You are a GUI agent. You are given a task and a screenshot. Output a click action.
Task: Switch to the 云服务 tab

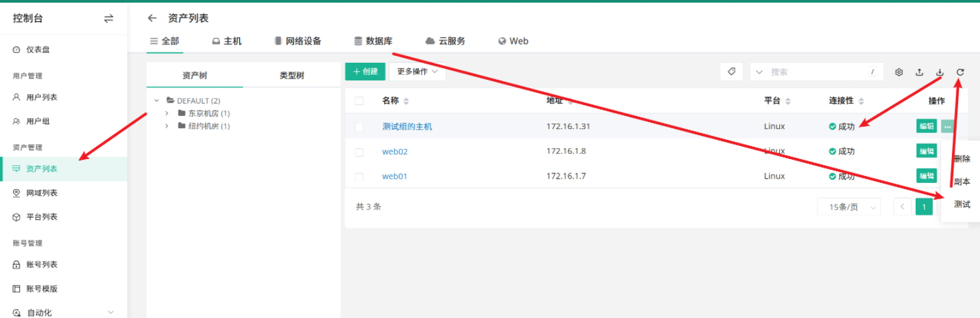click(446, 41)
